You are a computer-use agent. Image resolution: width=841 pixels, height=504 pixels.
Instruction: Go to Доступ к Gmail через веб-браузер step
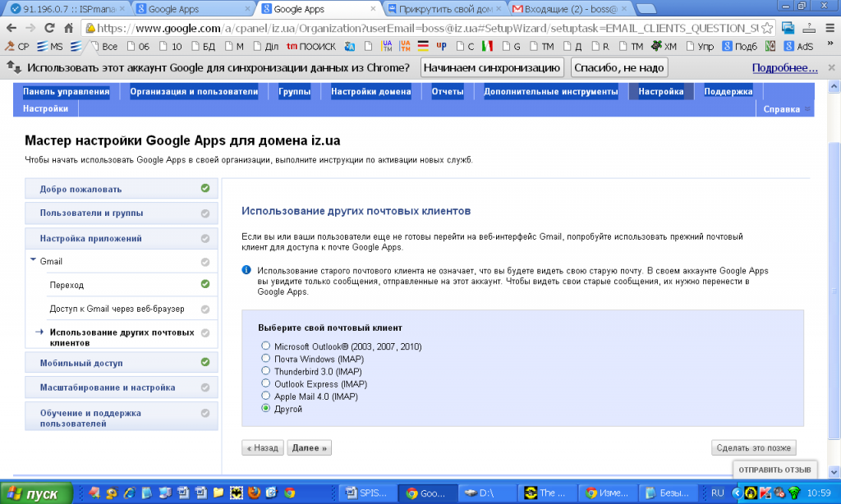[117, 309]
